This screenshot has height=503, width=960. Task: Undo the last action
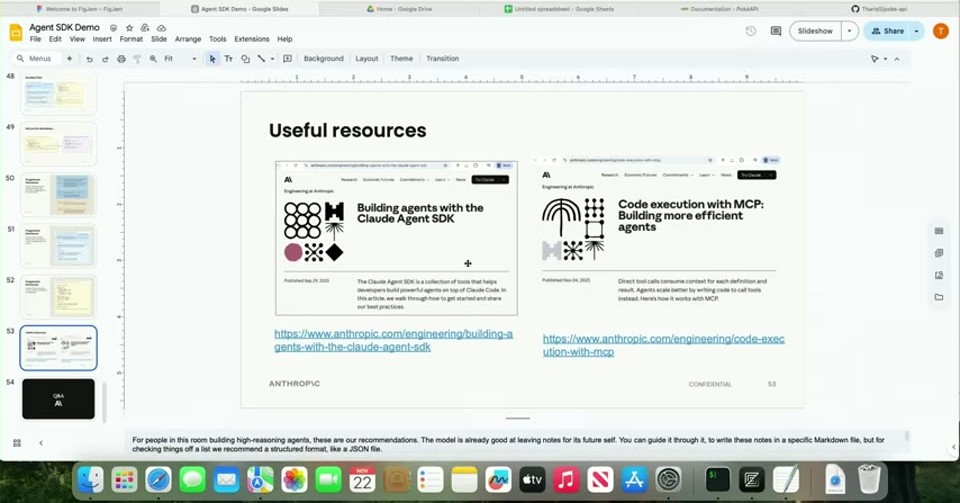tap(89, 59)
